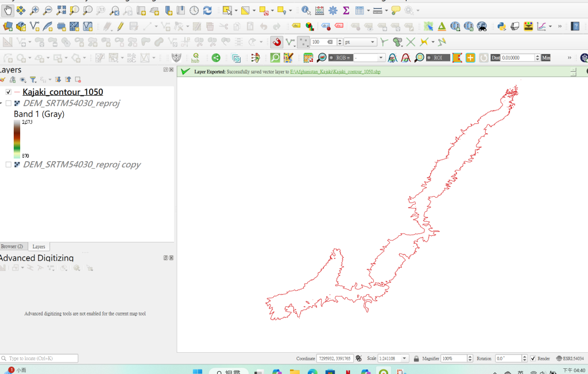Click the Toggle Editing pencil icon
Screen dimensions: 588x374
coord(121,26)
